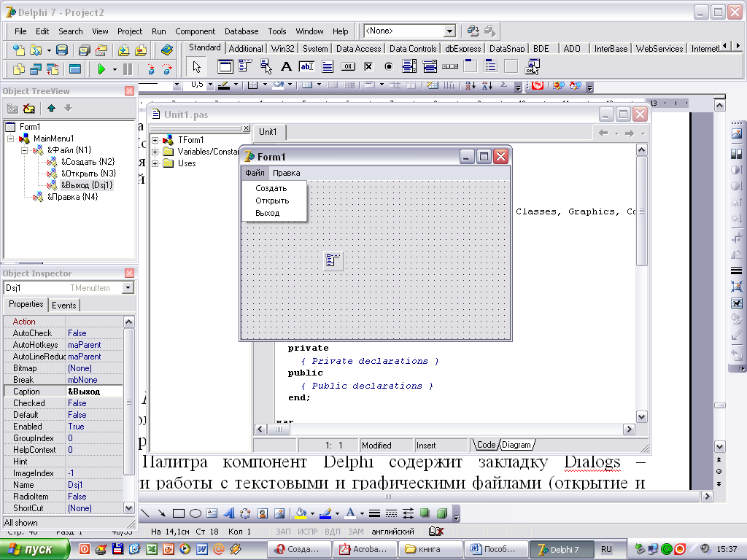
Task: Click Add File to Project icon
Action: click(x=124, y=50)
